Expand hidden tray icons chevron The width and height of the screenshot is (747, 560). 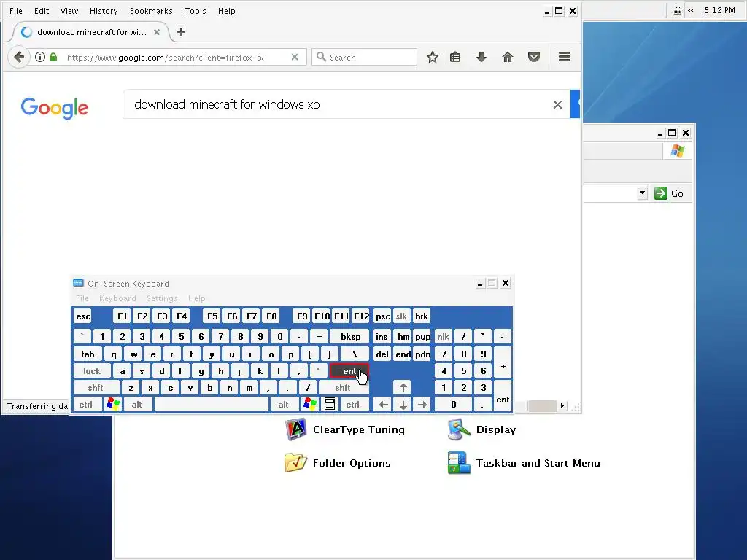[x=691, y=10]
